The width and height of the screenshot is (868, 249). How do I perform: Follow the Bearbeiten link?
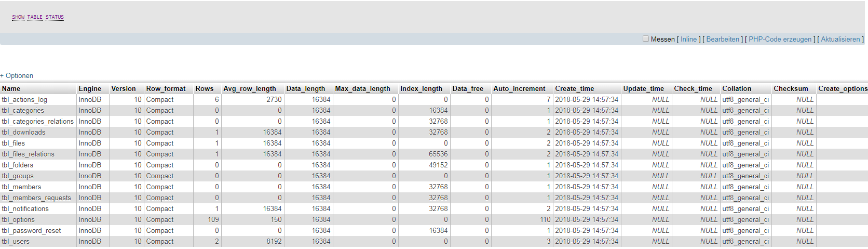pyautogui.click(x=723, y=39)
